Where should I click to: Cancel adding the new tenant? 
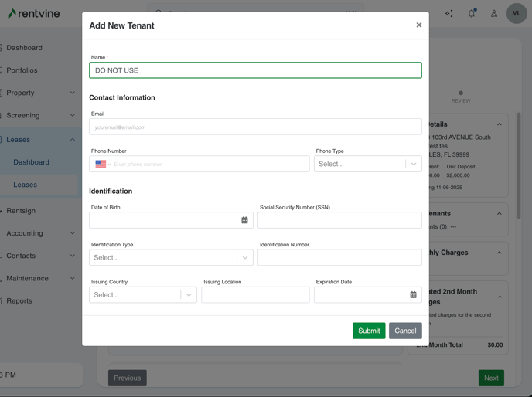(405, 331)
